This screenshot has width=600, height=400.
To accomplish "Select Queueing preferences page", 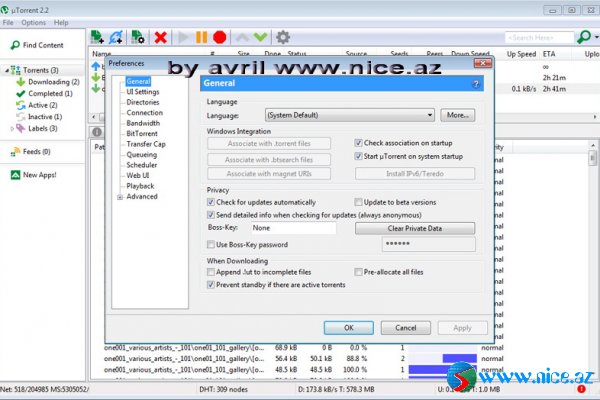I will pos(142,155).
